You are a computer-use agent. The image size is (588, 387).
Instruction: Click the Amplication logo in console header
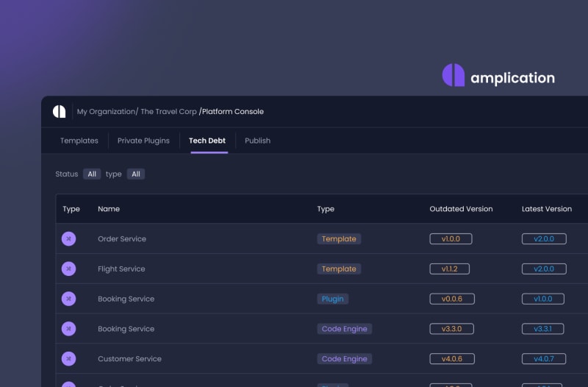pos(59,112)
